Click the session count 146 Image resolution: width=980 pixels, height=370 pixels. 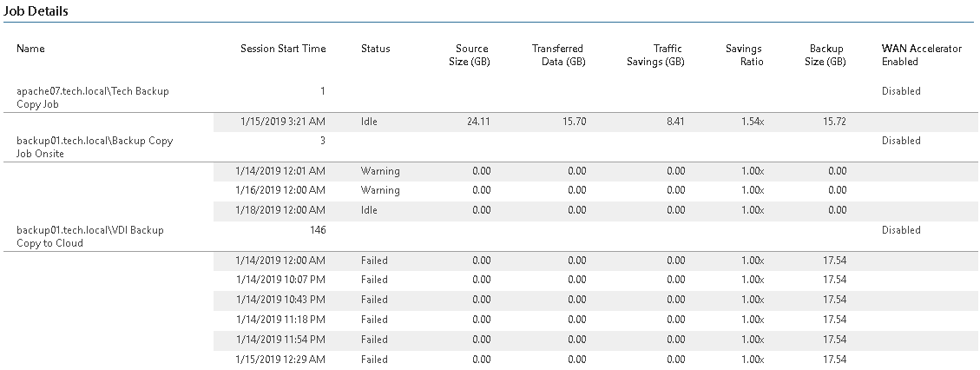pyautogui.click(x=318, y=230)
